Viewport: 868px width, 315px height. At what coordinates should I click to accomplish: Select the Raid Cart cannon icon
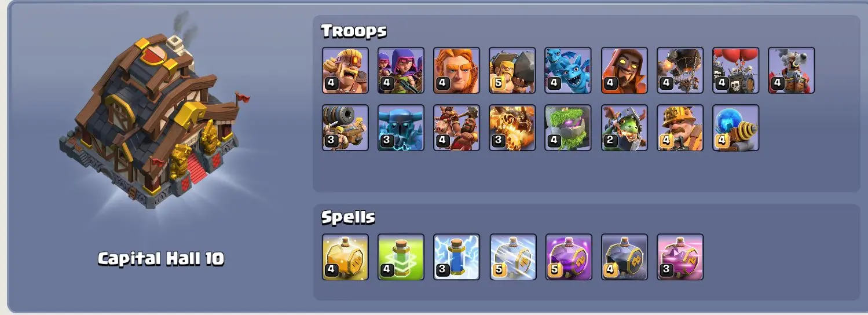pyautogui.click(x=345, y=128)
